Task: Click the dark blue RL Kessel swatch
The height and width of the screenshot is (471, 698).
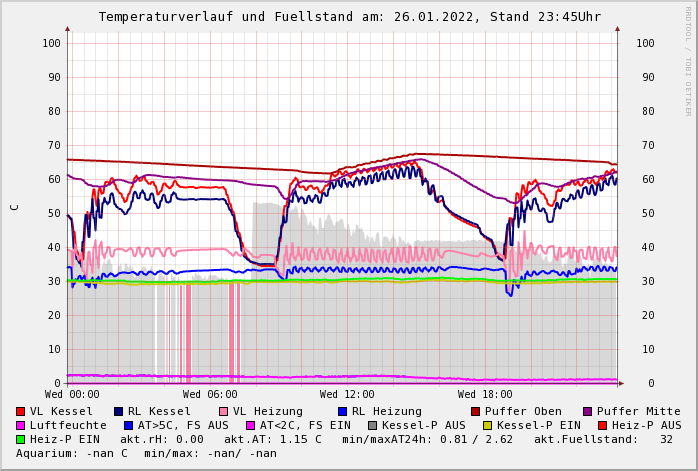Action: tap(119, 411)
